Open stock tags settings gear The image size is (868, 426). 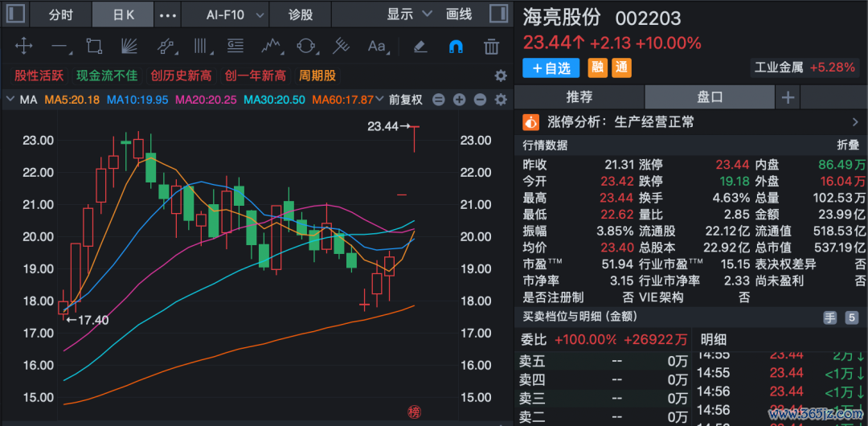[501, 76]
